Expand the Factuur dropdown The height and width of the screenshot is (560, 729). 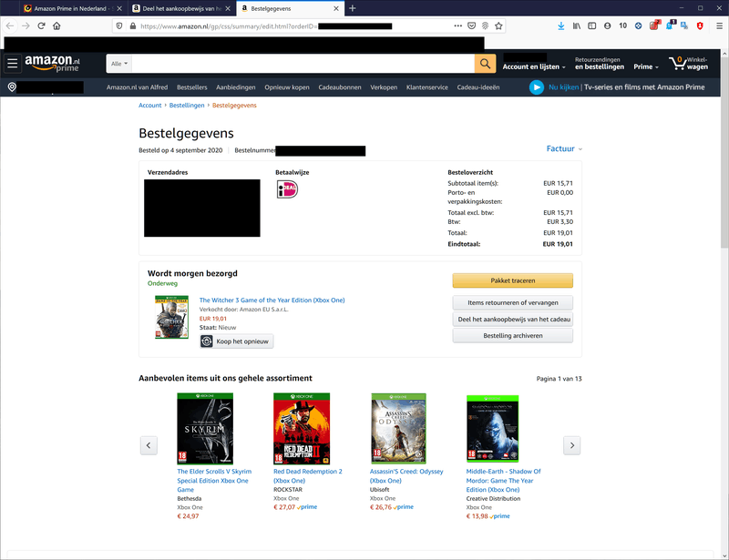(x=564, y=148)
